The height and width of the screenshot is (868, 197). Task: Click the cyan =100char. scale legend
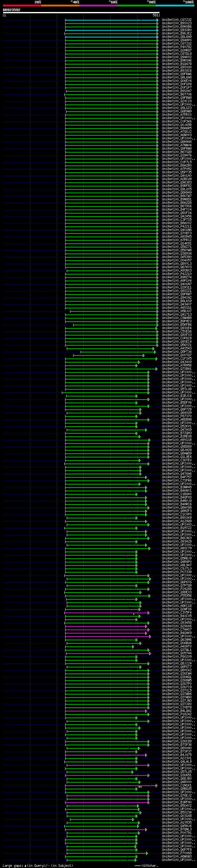(x=147, y=866)
